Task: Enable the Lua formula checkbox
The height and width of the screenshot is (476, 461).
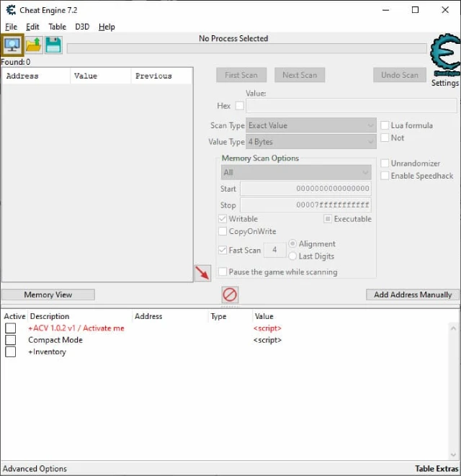Action: point(385,125)
